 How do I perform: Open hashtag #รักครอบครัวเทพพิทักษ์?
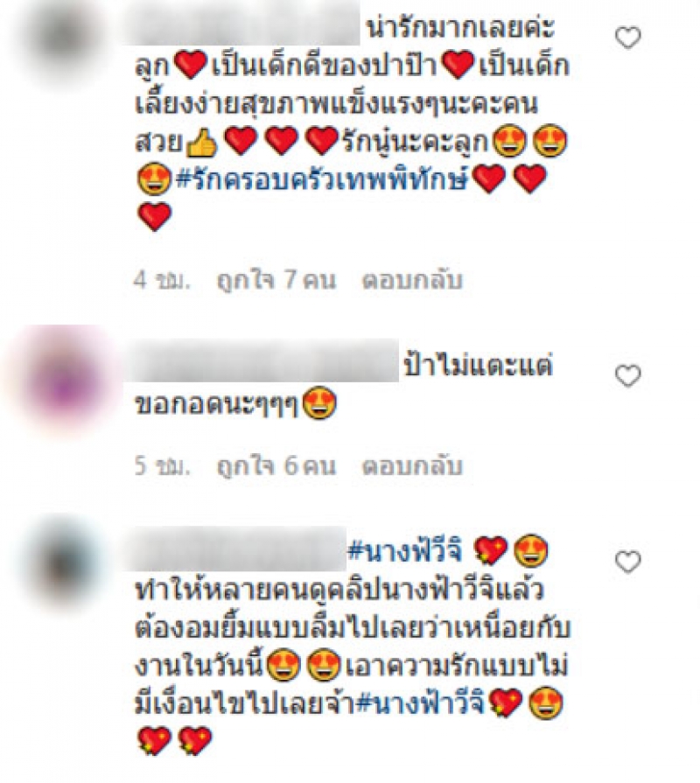[321, 178]
